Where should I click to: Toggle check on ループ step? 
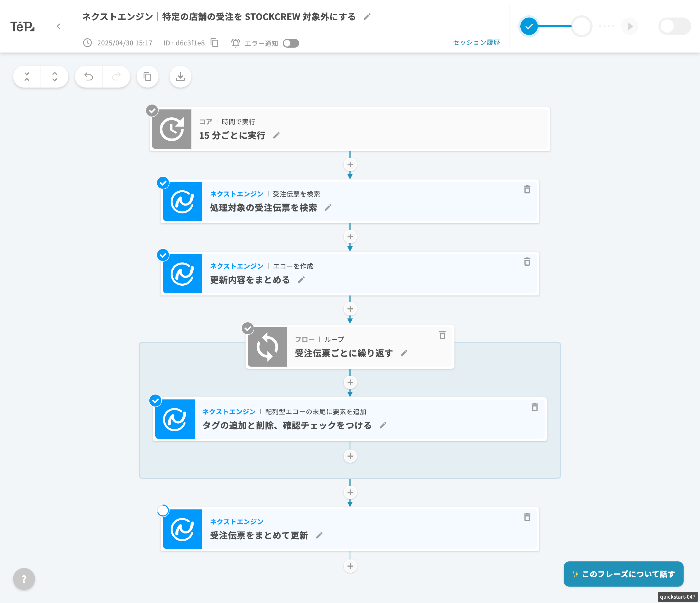[248, 328]
